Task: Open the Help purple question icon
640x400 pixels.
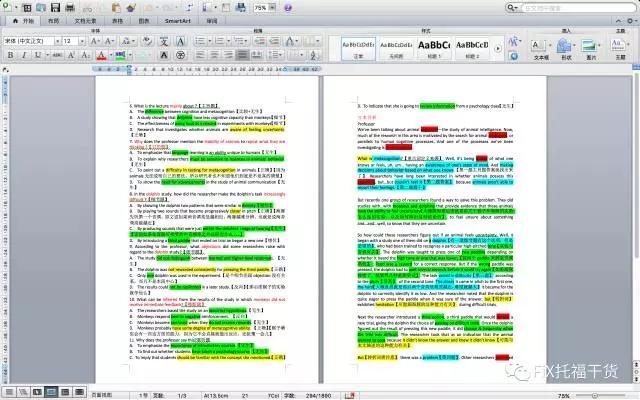Action: click(288, 7)
